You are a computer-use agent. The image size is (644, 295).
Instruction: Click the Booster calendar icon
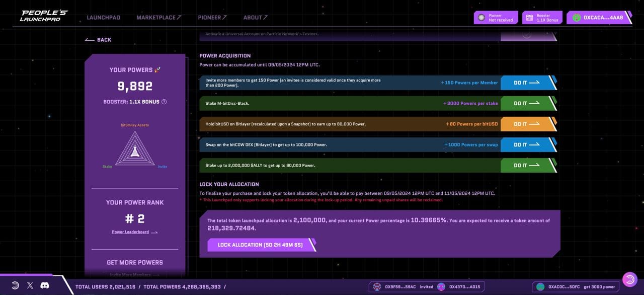tap(529, 18)
